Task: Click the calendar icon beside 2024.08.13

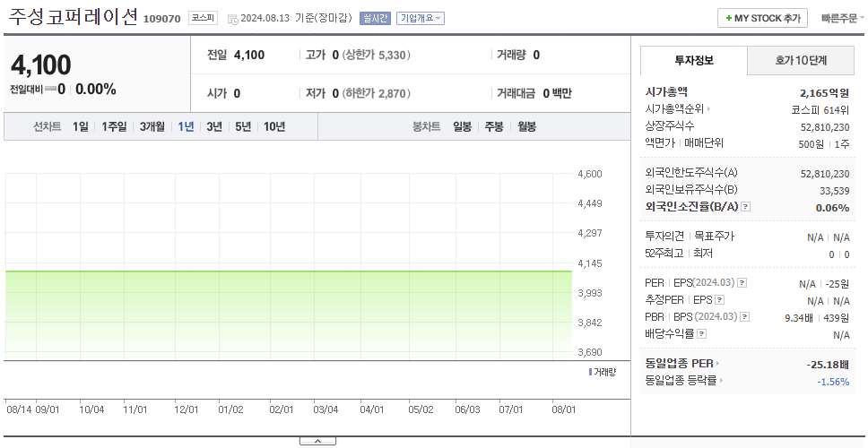Action: pyautogui.click(x=232, y=19)
